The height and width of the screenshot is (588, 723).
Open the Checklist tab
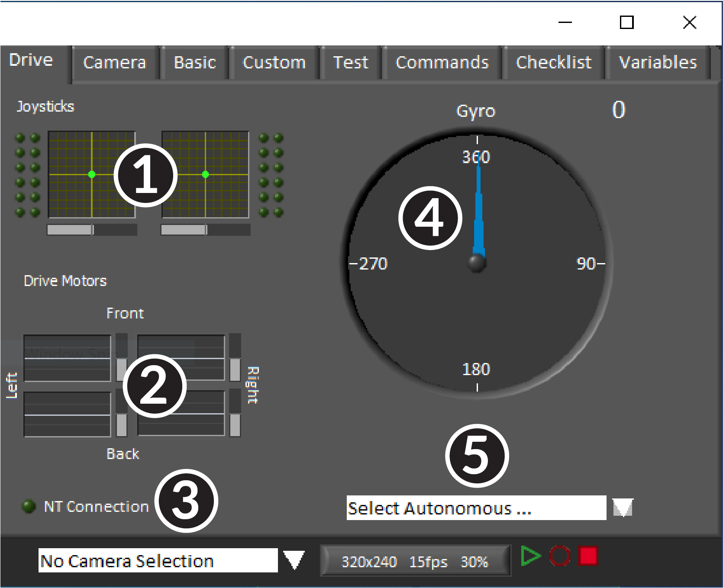tap(555, 63)
